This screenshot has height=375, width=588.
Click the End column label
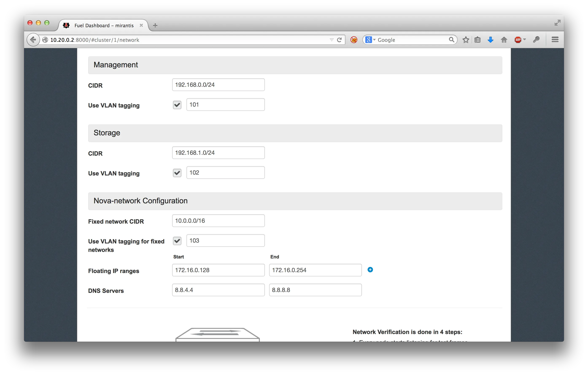(274, 257)
